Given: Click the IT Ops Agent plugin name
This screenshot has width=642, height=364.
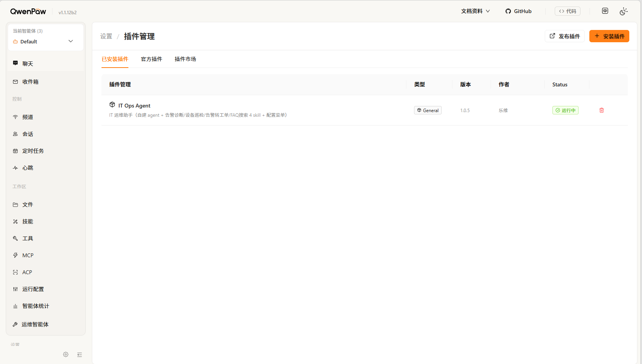Looking at the screenshot, I should [x=134, y=106].
